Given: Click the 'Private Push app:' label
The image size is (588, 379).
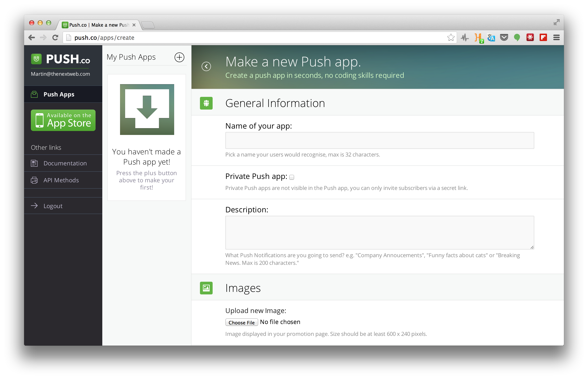Looking at the screenshot, I should pos(256,176).
